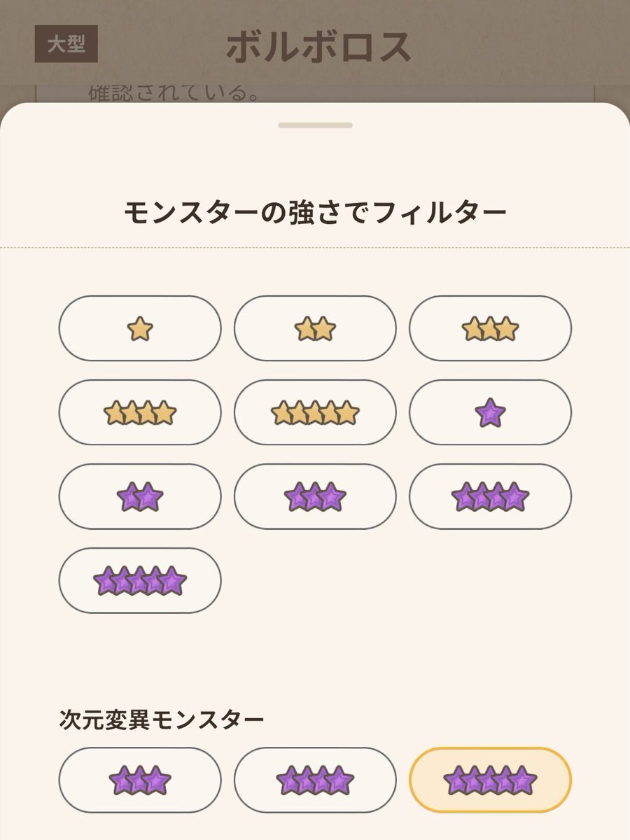
Task: Select the one gold star filter
Action: [140, 328]
